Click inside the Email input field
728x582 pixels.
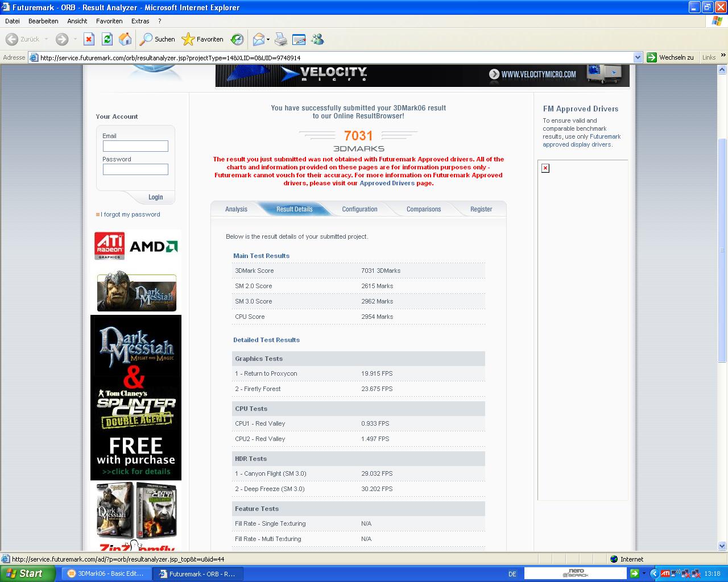[x=135, y=146]
